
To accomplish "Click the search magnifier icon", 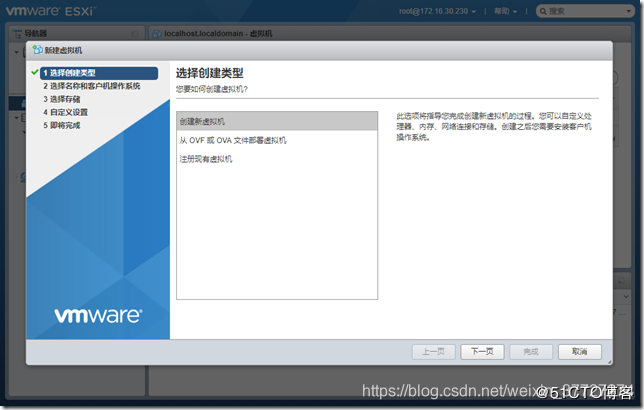I will (x=543, y=11).
